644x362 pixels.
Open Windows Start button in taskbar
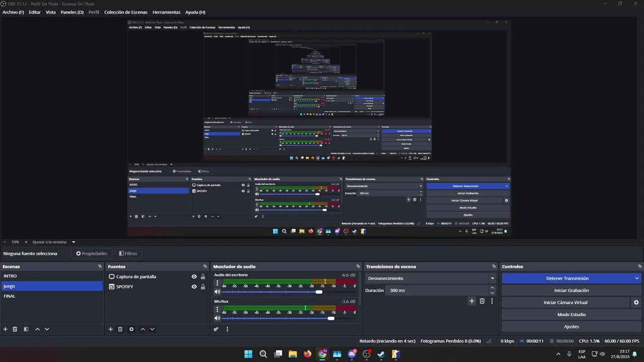pyautogui.click(x=248, y=354)
